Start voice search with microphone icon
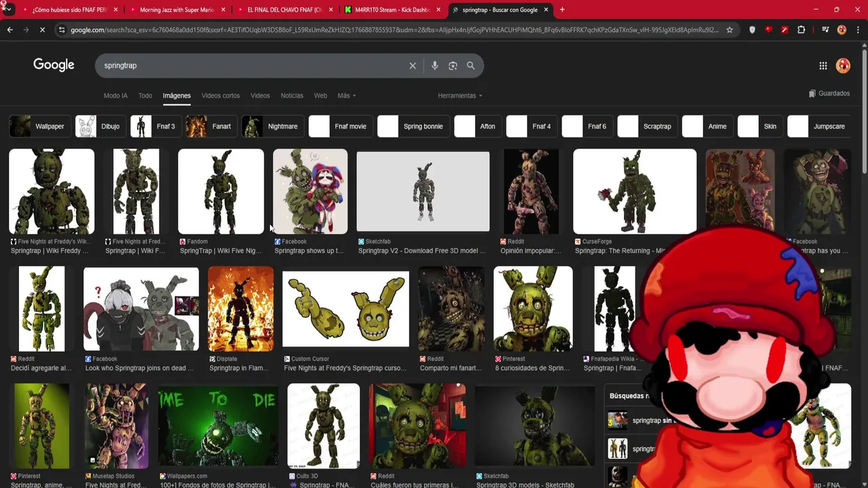Viewport: 868px width, 488px height. [x=435, y=66]
